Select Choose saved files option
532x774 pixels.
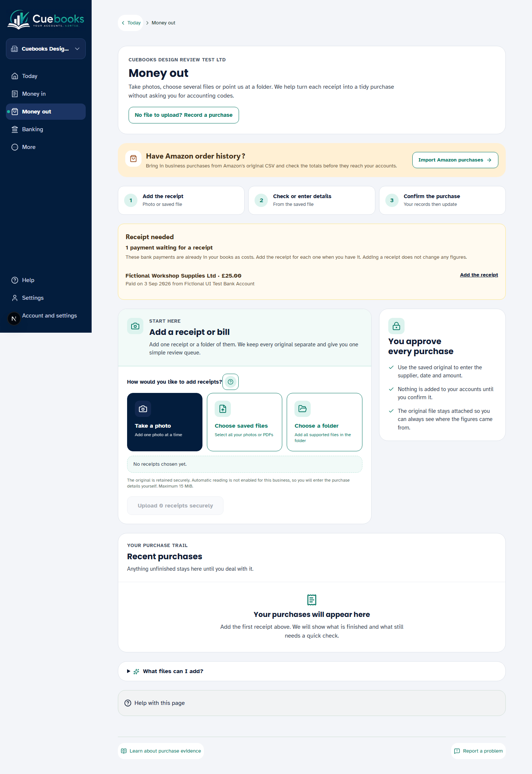[x=245, y=422]
